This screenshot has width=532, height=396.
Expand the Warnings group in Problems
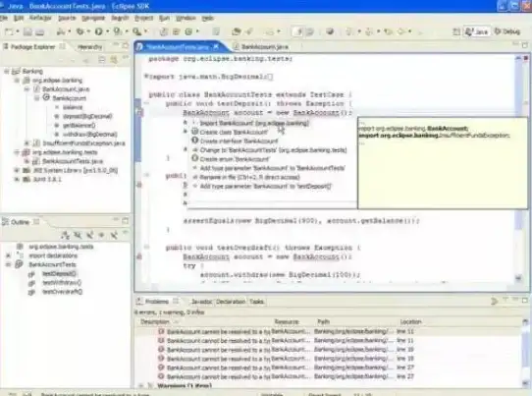141,385
